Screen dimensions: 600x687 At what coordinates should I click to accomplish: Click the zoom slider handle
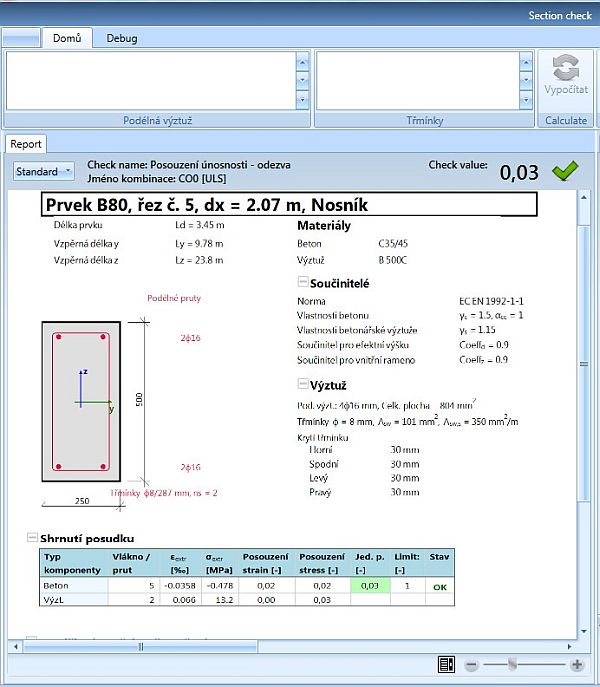[512, 665]
